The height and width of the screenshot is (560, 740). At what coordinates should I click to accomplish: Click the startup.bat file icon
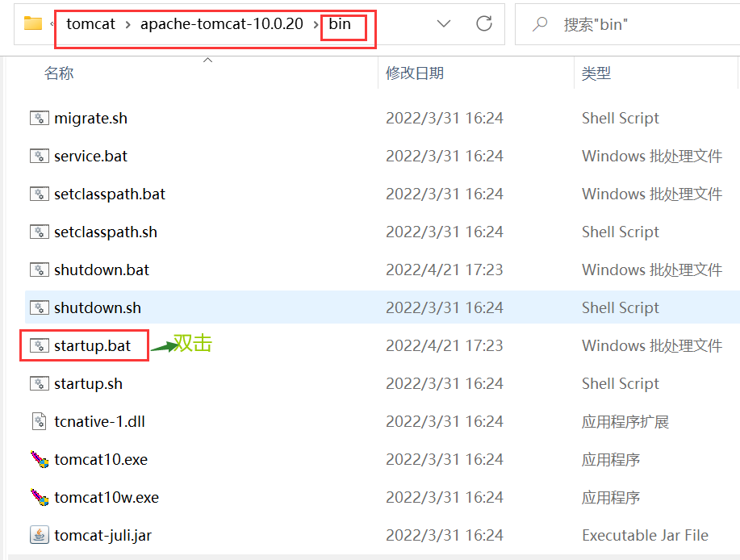click(x=40, y=346)
